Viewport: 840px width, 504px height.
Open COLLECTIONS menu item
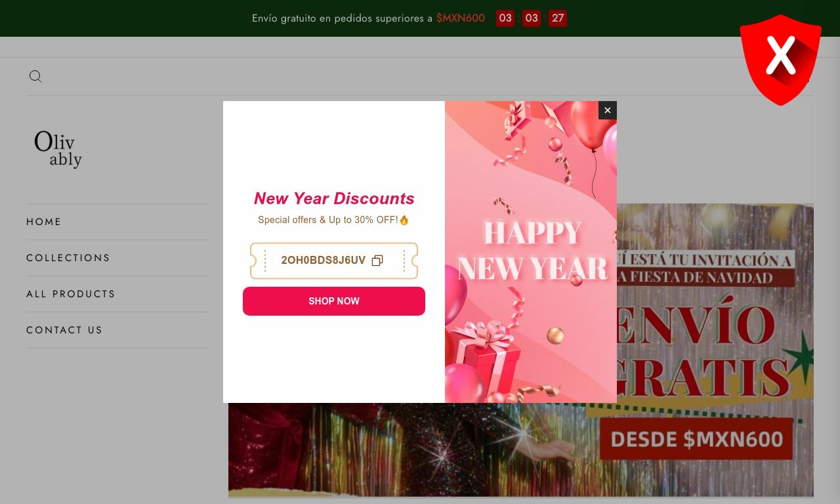tap(68, 258)
